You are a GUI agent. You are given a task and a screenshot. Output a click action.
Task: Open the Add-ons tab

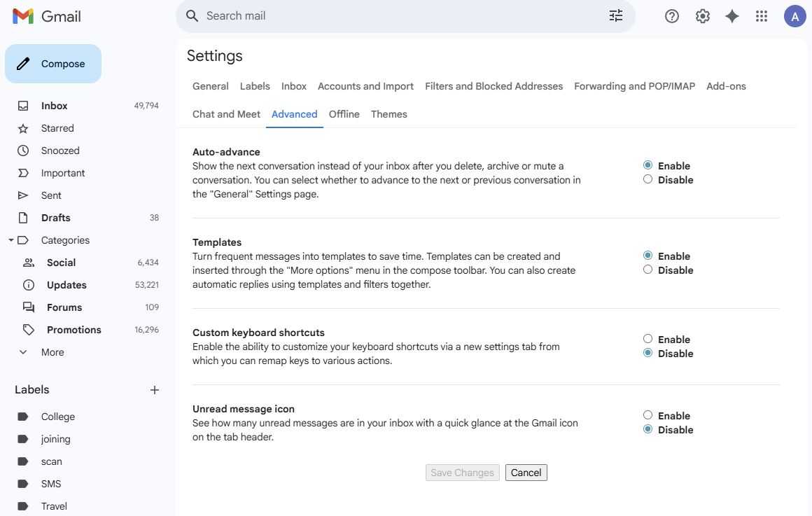pos(726,87)
